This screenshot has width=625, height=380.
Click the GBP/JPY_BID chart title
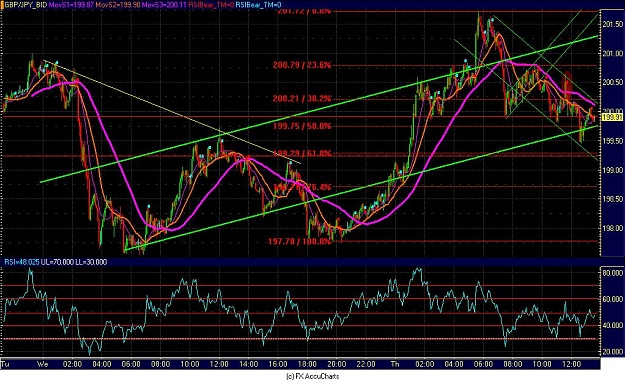pos(25,5)
